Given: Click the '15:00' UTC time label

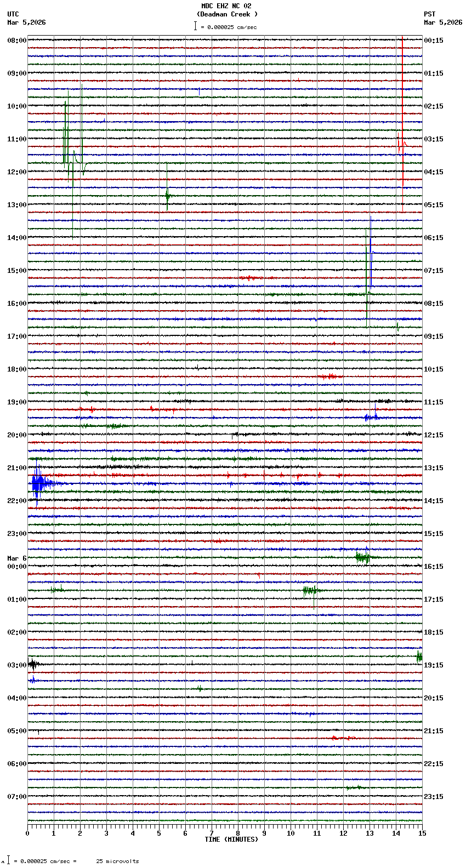Looking at the screenshot, I should coord(17,271).
